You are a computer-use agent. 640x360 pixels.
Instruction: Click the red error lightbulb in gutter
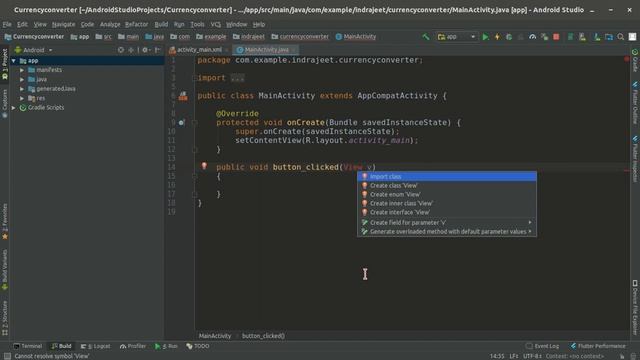pyautogui.click(x=204, y=166)
